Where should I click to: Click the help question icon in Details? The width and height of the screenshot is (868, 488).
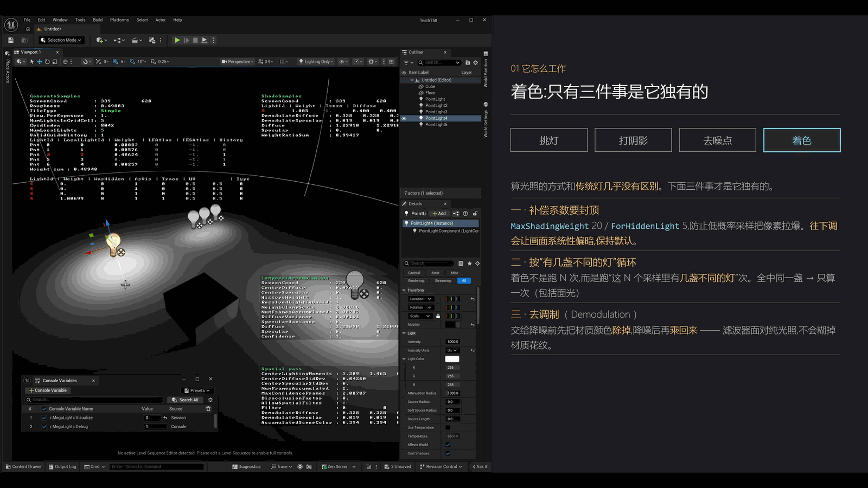pyautogui.click(x=465, y=214)
